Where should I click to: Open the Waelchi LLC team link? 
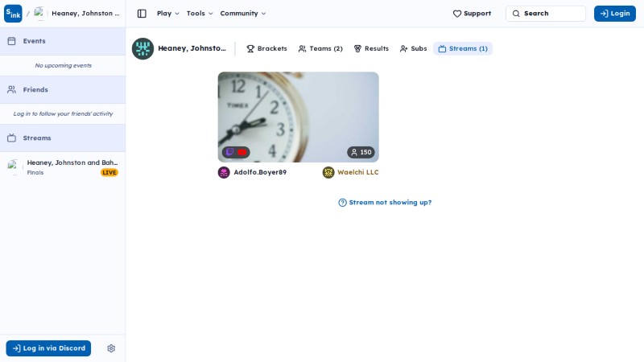358,172
